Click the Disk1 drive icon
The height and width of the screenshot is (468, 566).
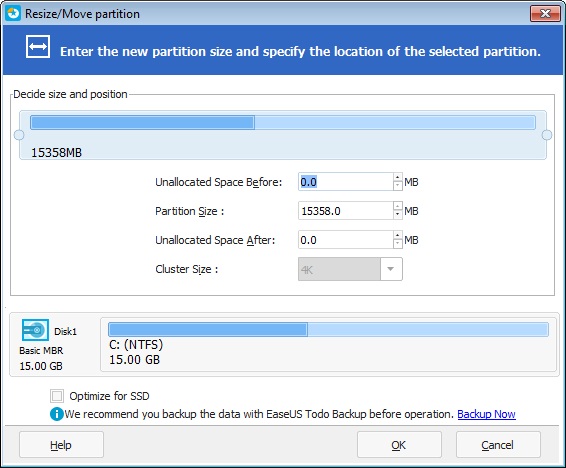click(x=35, y=330)
